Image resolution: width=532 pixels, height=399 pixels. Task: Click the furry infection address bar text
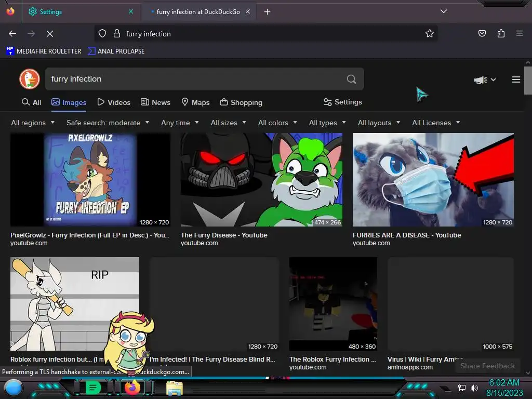point(148,34)
